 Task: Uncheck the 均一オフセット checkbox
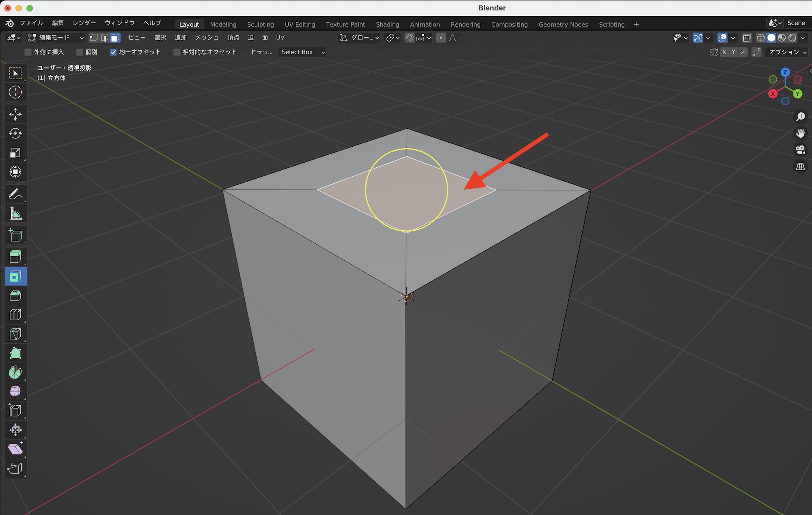[113, 52]
